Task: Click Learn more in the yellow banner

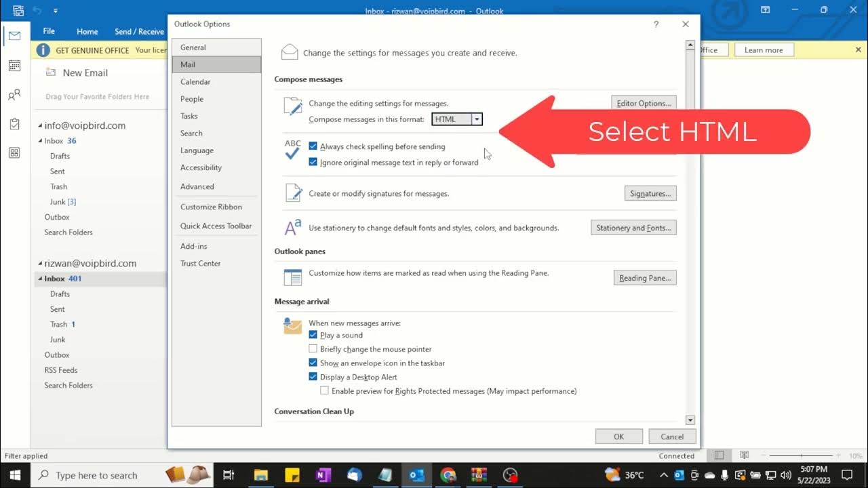Action: pyautogui.click(x=764, y=50)
